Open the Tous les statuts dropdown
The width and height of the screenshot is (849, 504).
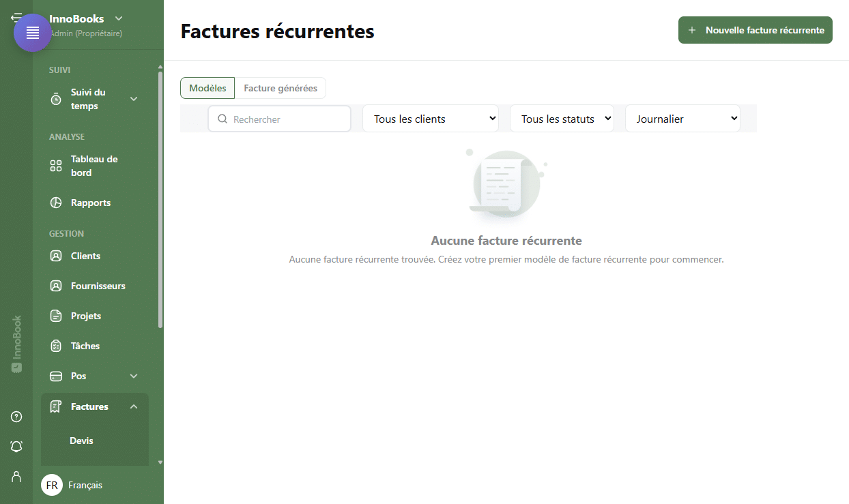[562, 119]
